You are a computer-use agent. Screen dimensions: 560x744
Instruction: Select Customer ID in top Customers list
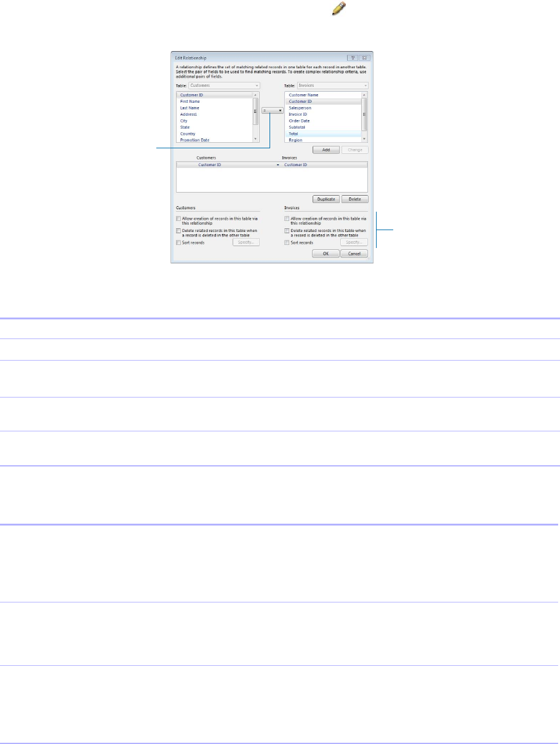click(x=214, y=95)
